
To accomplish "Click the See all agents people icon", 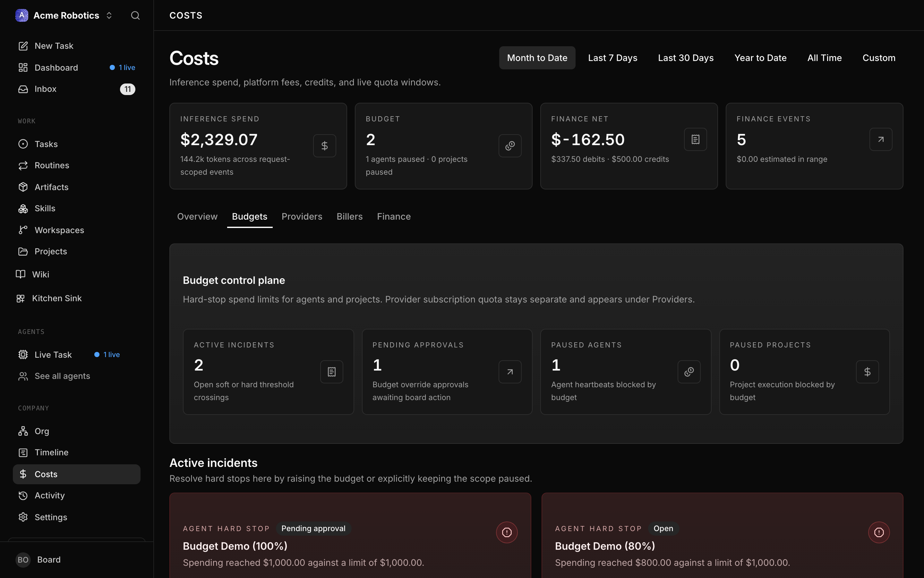I will point(23,376).
